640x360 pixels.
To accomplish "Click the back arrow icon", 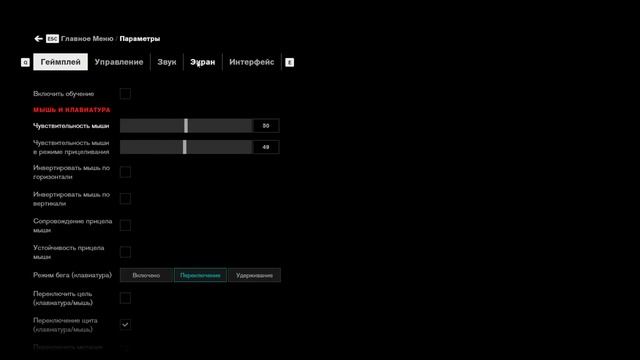I will pos(38,39).
